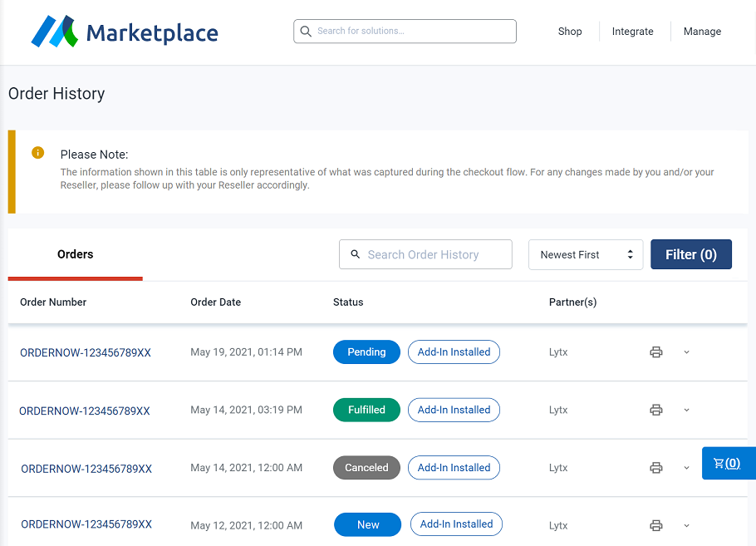Click the New status badge
This screenshot has width=756, height=546.
click(367, 524)
